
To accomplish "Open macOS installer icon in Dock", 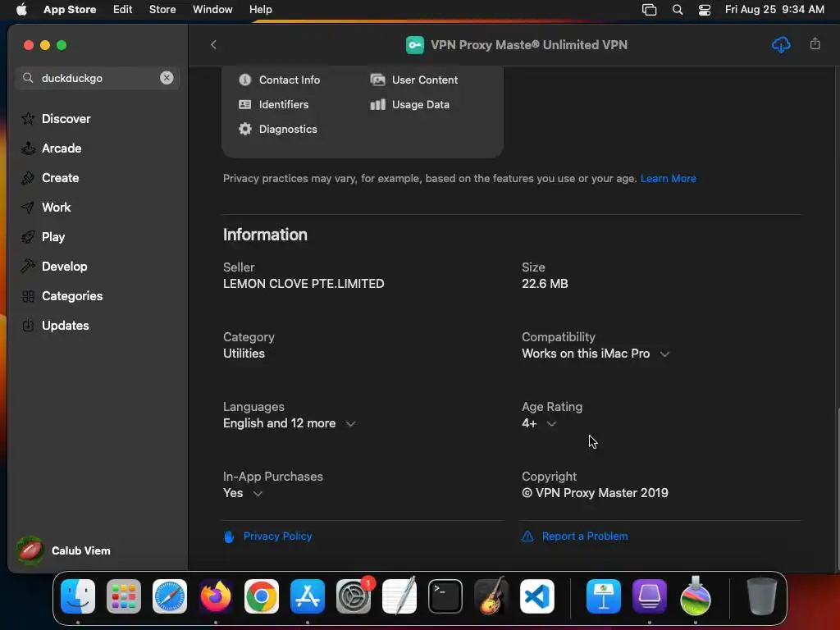I will point(696,596).
